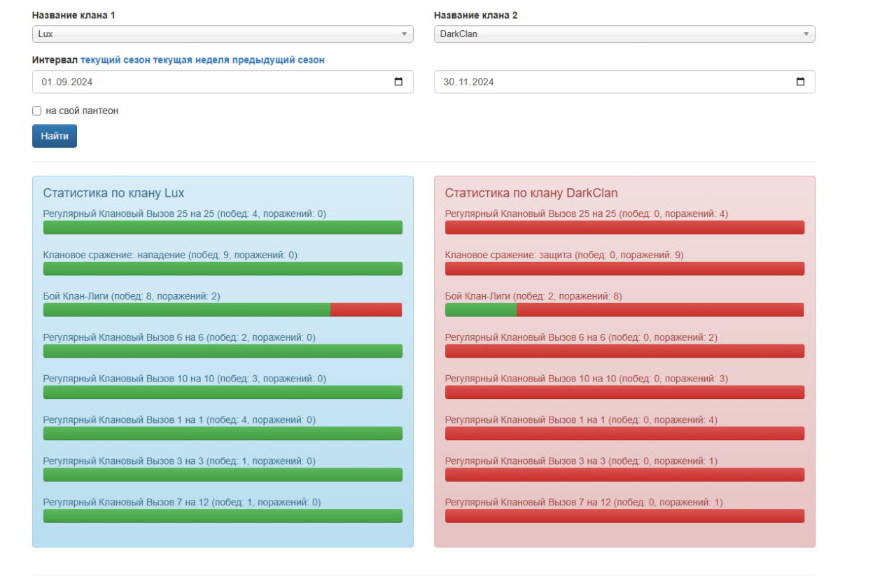This screenshot has height=588, width=896.
Task: Click the 'Найти' search button
Action: click(55, 136)
